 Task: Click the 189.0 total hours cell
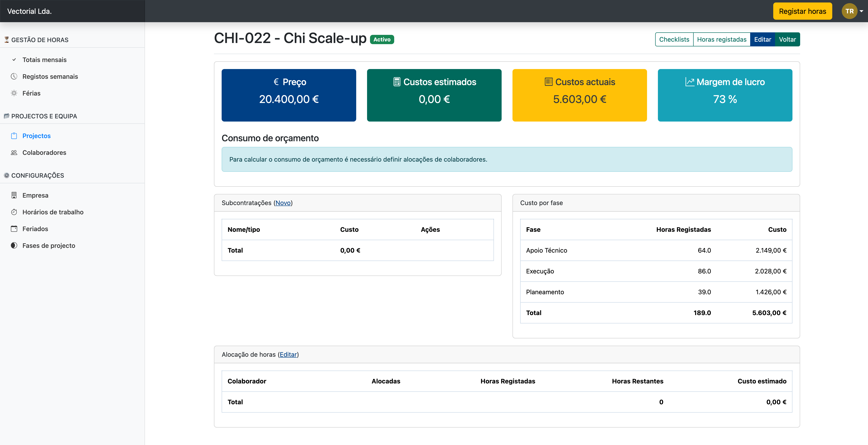[x=702, y=313]
